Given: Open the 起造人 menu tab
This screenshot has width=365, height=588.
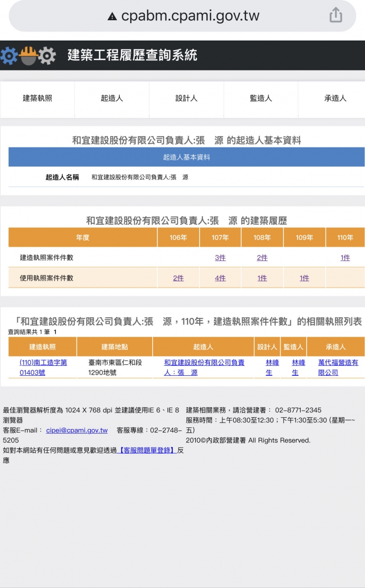Looking at the screenshot, I should click(112, 99).
